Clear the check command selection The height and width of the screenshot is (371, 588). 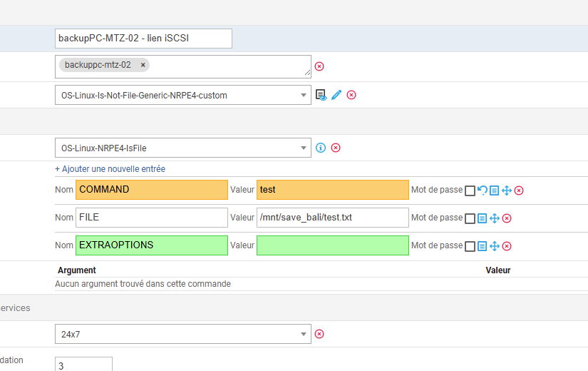coord(336,148)
